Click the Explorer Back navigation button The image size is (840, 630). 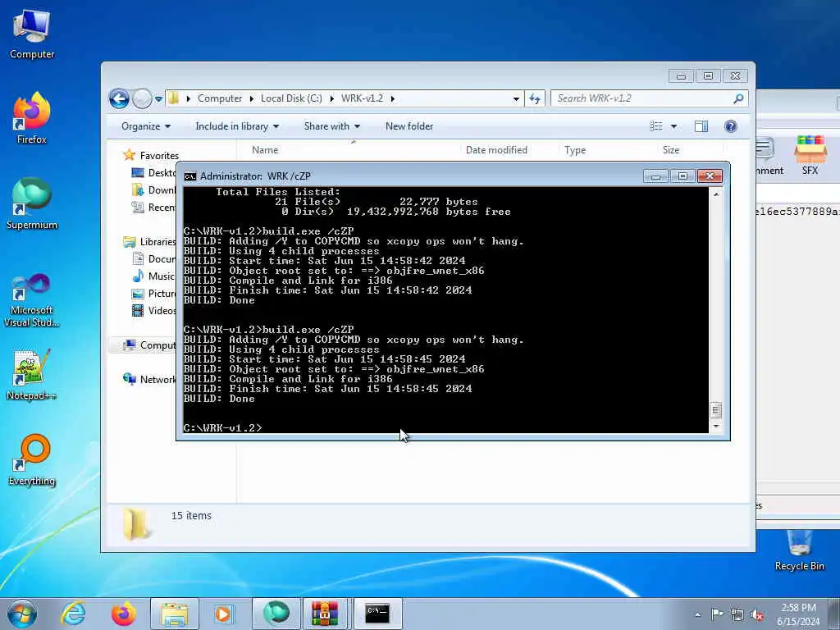pyautogui.click(x=119, y=98)
